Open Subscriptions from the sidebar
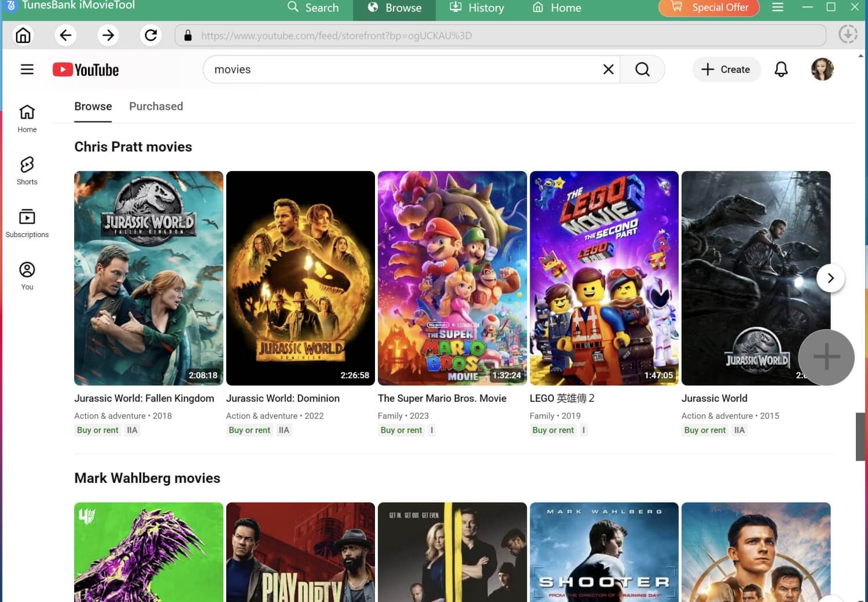Viewport: 868px width, 602px height. tap(27, 222)
